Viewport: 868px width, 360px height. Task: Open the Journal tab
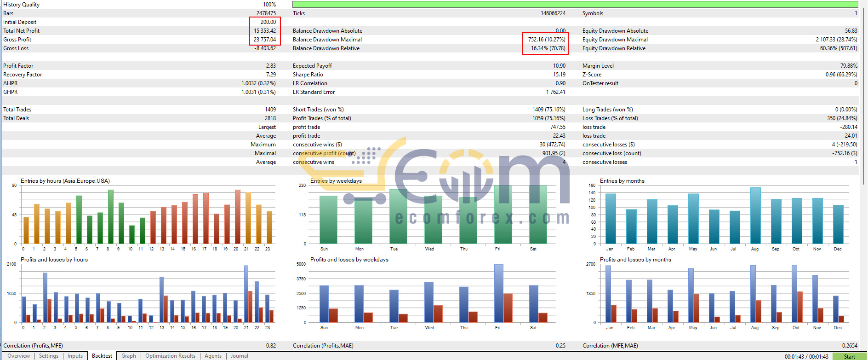tap(239, 356)
